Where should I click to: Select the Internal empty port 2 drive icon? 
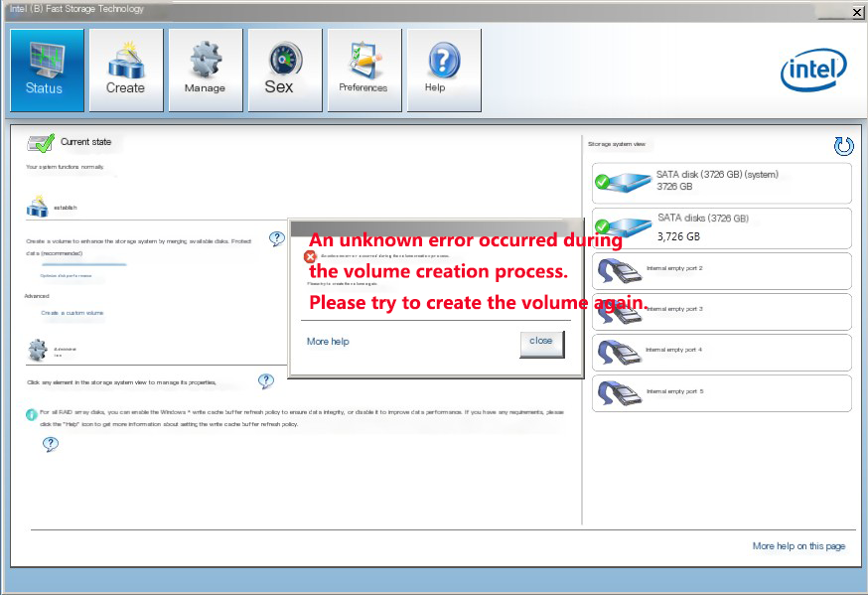619,269
